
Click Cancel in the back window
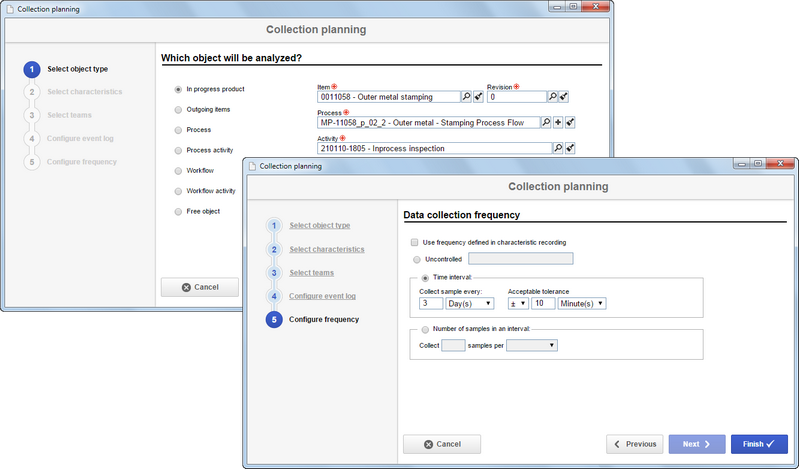tap(200, 288)
